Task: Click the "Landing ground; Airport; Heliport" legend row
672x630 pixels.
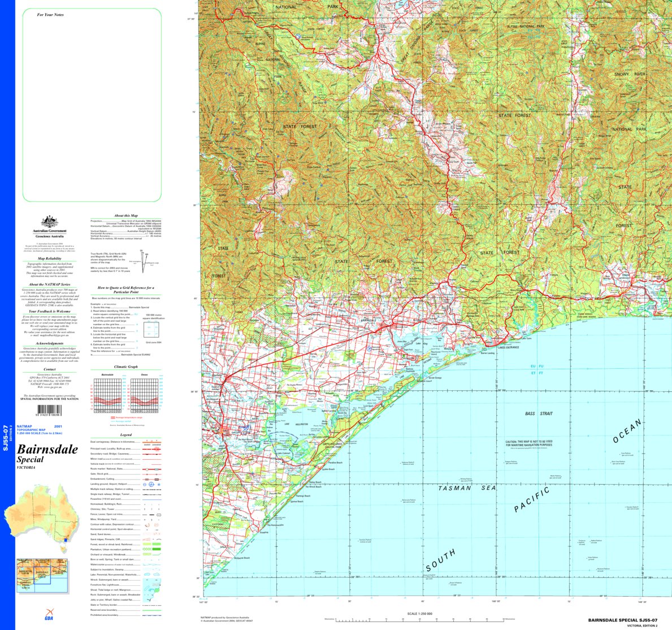Action: 126,484
